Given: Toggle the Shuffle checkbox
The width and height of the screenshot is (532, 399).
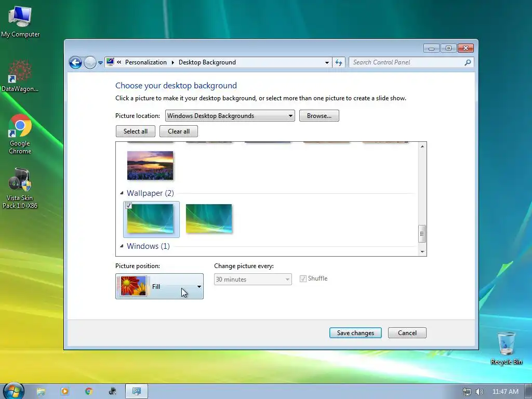Looking at the screenshot, I should pos(303,278).
